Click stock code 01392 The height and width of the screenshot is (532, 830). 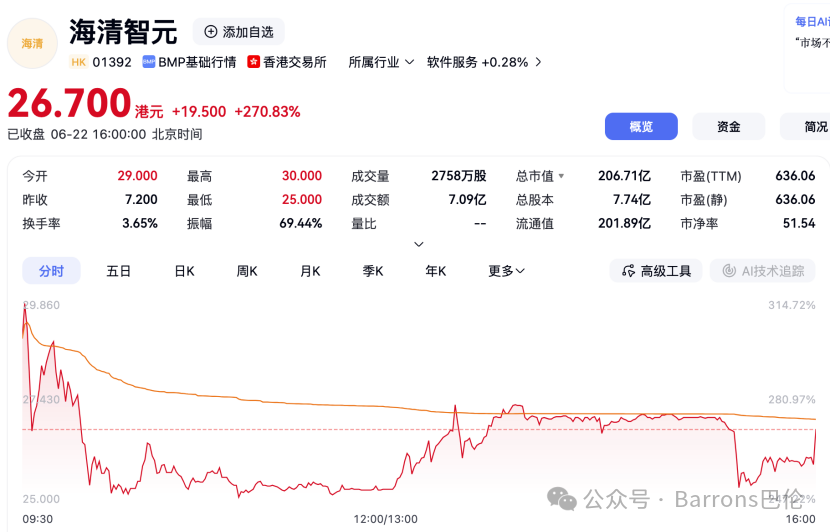click(x=112, y=62)
